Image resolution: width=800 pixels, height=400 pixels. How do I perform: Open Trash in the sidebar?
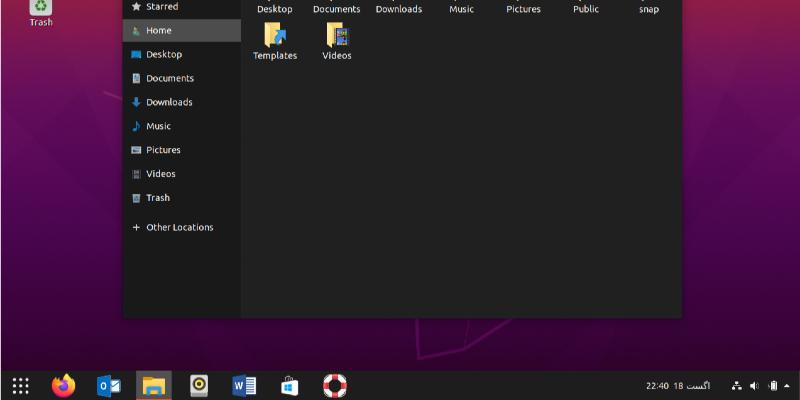click(158, 198)
